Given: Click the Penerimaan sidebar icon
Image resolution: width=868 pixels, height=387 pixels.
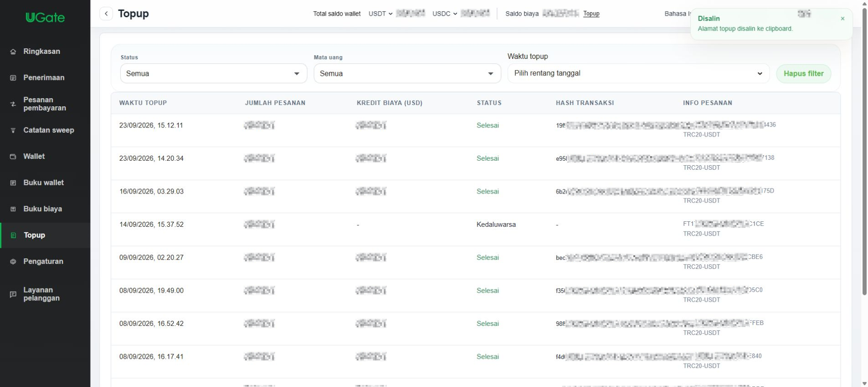Looking at the screenshot, I should [13, 78].
